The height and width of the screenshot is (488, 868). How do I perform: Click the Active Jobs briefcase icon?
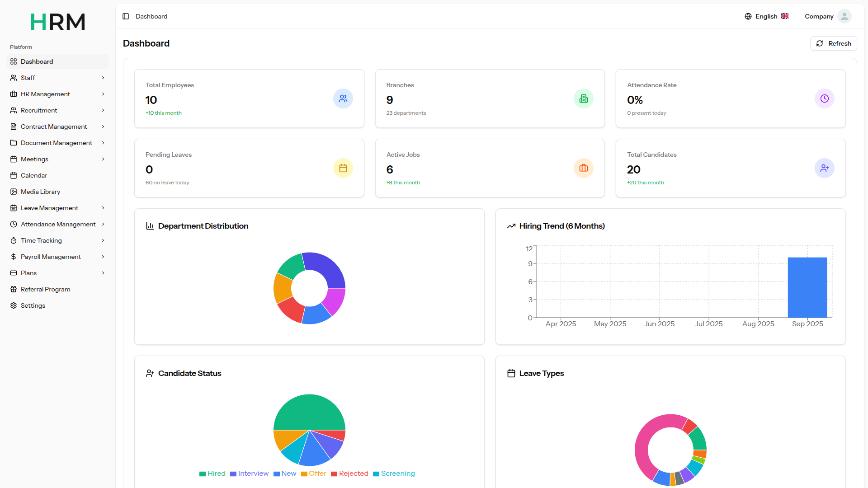pyautogui.click(x=584, y=168)
